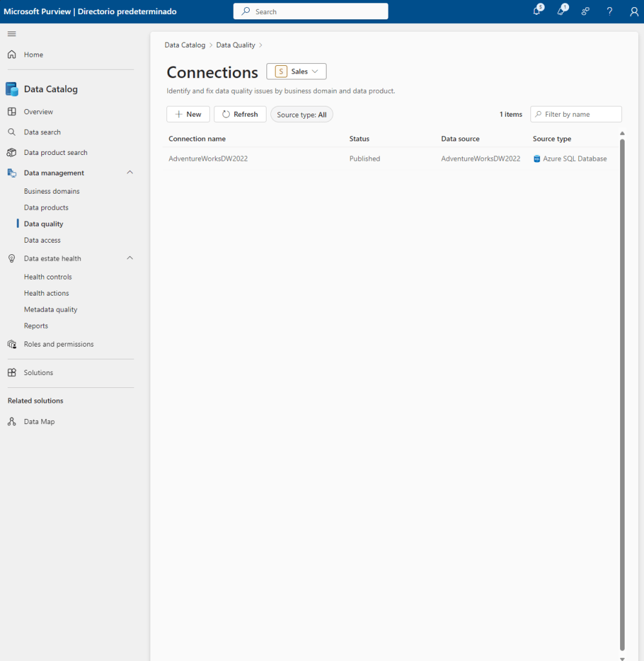Open the help question mark icon
Viewport: 644px width, 661px height.
tap(609, 12)
